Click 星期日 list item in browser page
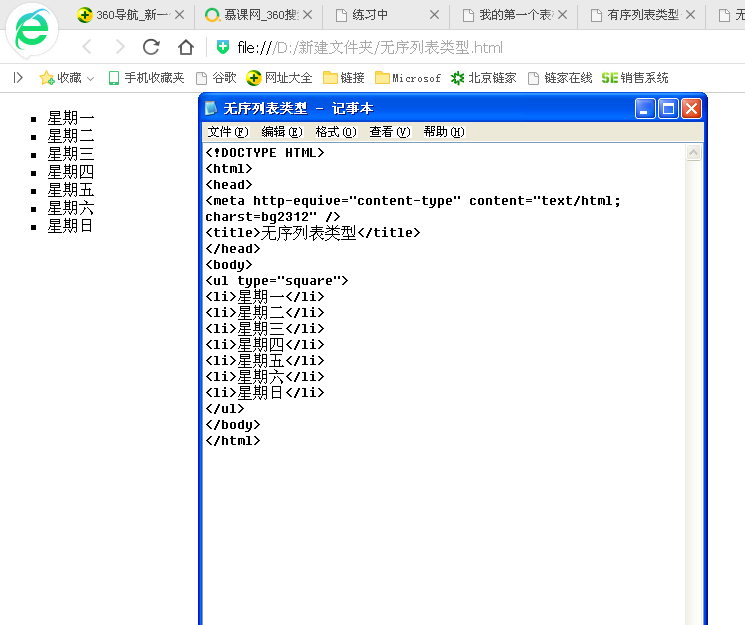This screenshot has width=745, height=625. (x=69, y=226)
